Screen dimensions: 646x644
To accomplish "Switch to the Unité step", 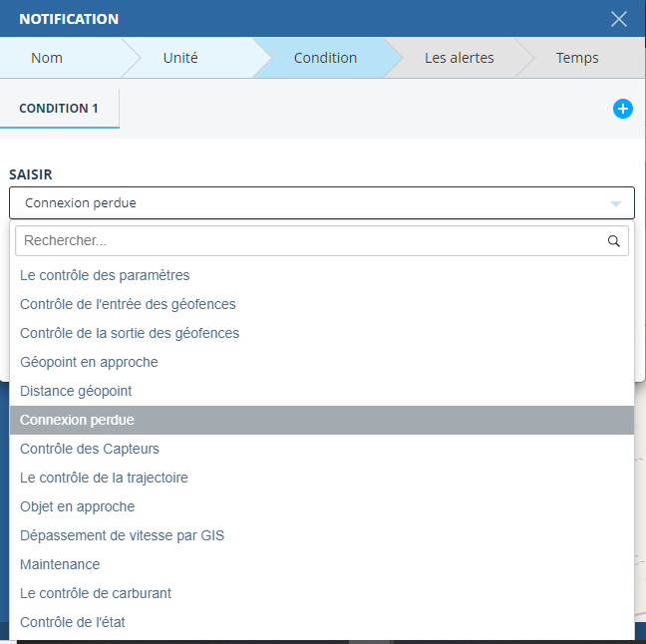I will point(180,58).
